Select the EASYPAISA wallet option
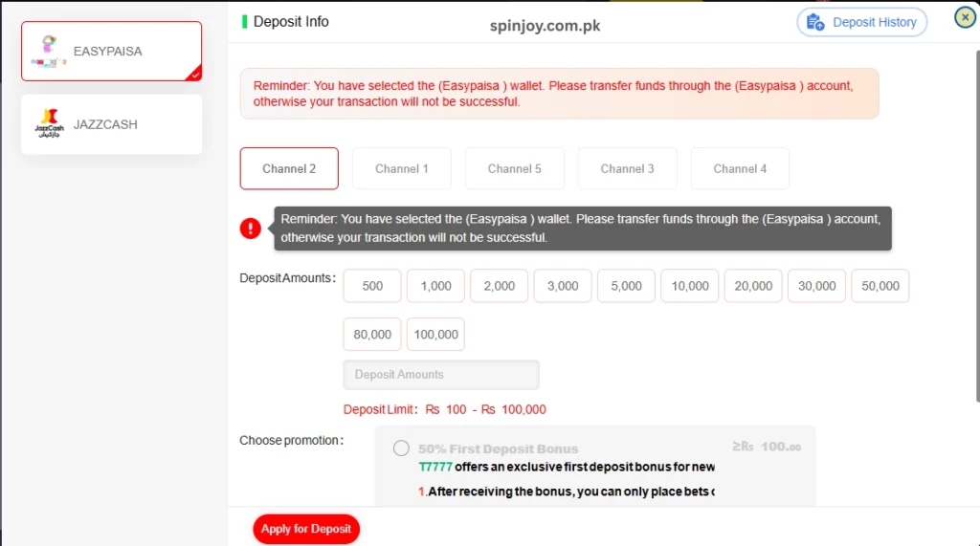 click(111, 52)
